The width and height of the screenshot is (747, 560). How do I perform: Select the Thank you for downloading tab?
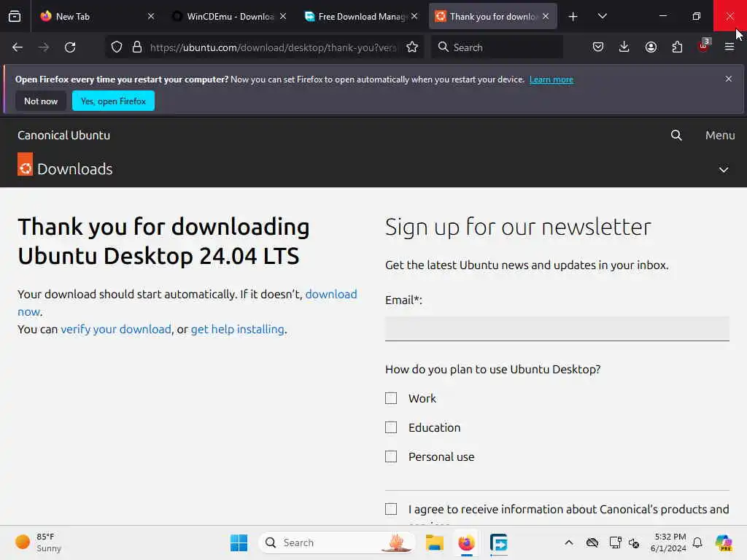pos(492,16)
